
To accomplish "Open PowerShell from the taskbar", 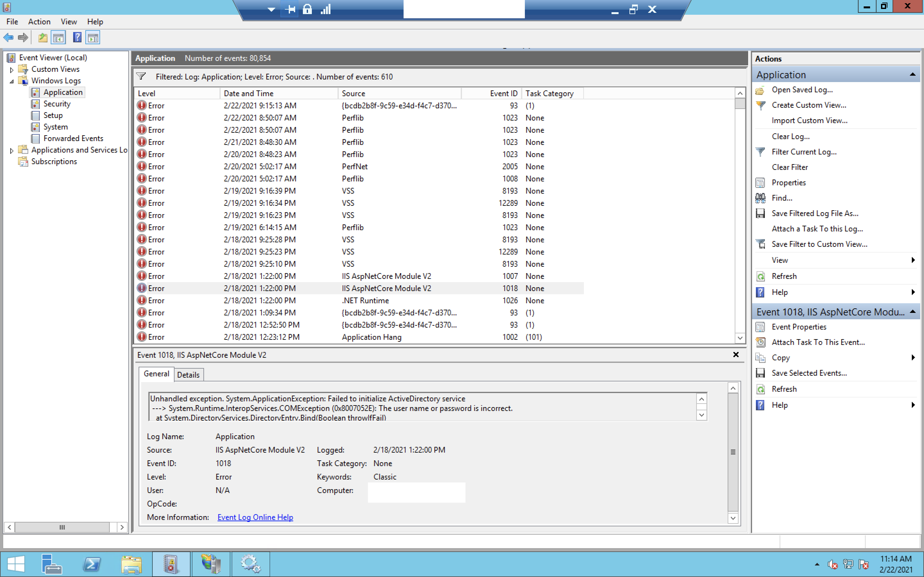I will click(92, 564).
